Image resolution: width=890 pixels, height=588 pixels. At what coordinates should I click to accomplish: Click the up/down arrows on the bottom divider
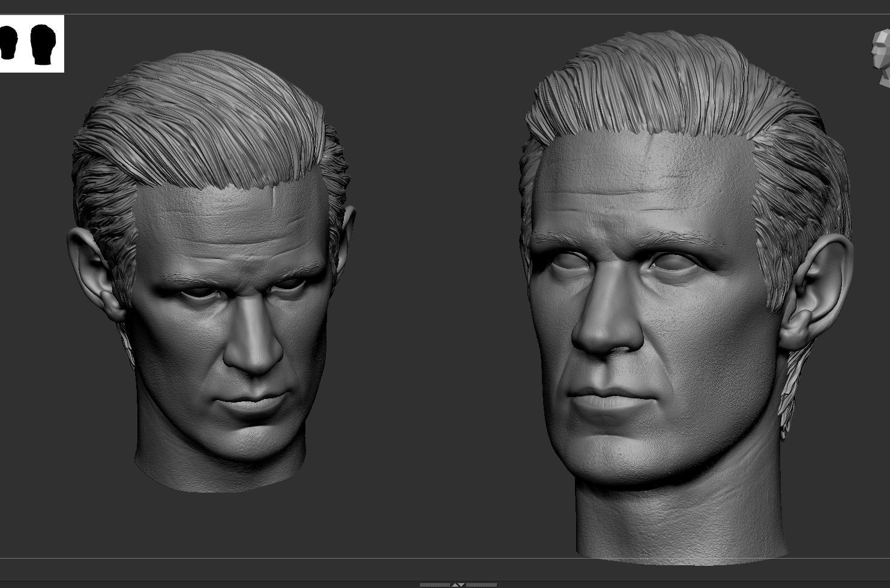(x=458, y=584)
